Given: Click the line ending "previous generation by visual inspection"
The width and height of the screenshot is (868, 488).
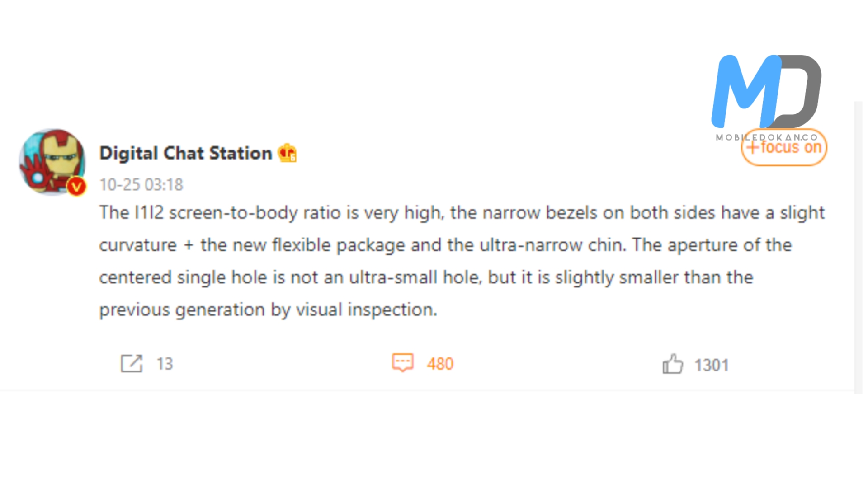Looking at the screenshot, I should point(268,310).
